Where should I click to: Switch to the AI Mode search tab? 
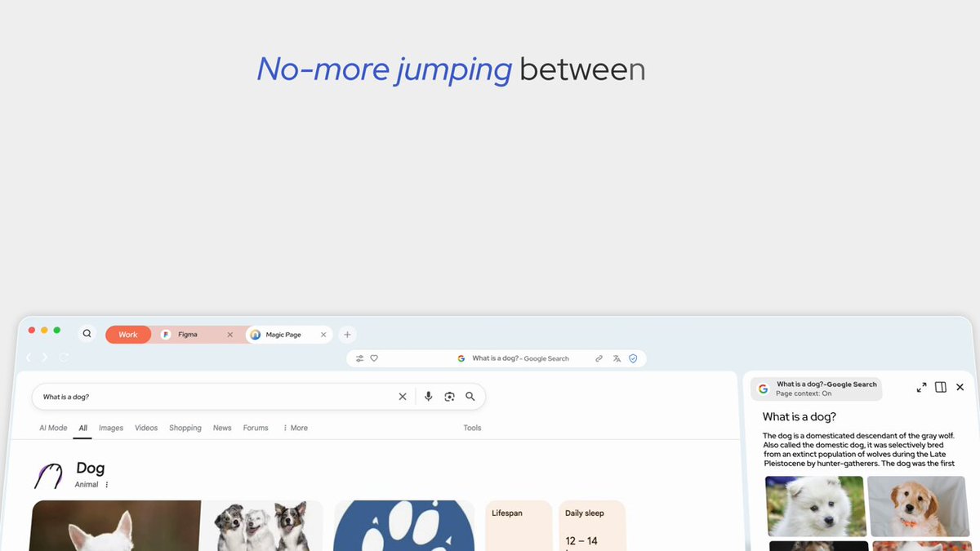point(53,428)
